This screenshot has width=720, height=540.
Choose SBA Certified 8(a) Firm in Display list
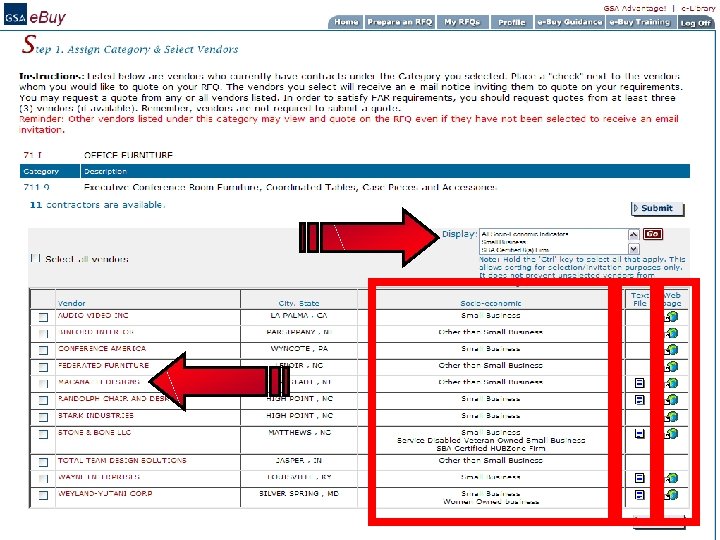515,250
